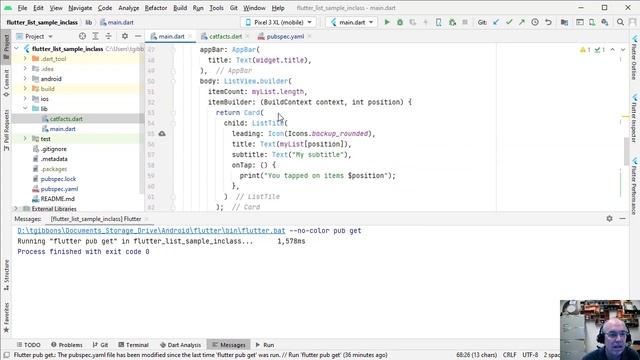The width and height of the screenshot is (640, 360).
Task: Click Collapse All in Project panel
Action: click(x=109, y=36)
